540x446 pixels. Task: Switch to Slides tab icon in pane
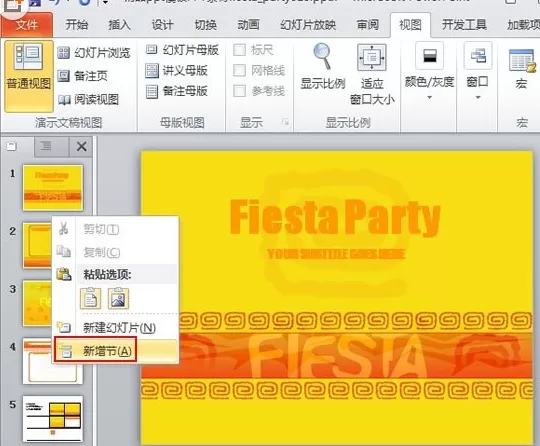(x=12, y=146)
